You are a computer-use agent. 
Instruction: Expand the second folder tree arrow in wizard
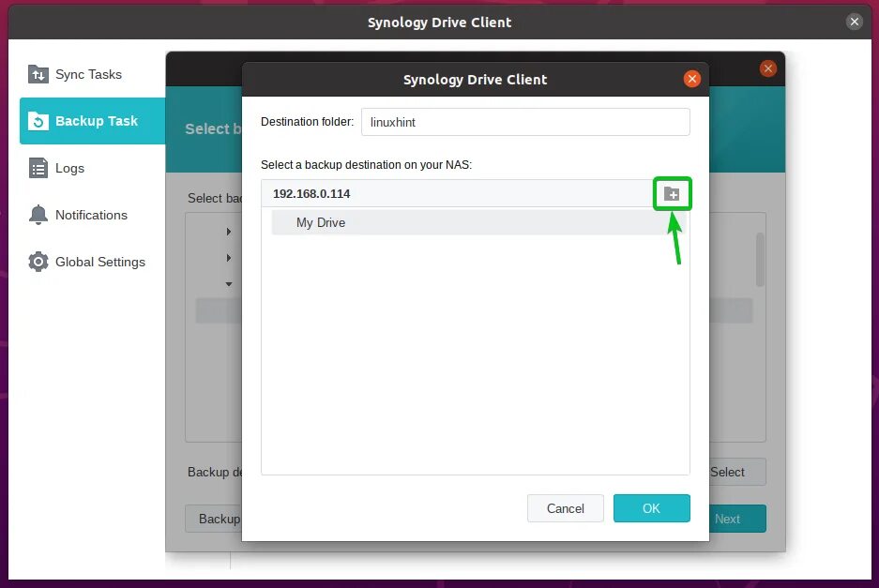click(229, 258)
